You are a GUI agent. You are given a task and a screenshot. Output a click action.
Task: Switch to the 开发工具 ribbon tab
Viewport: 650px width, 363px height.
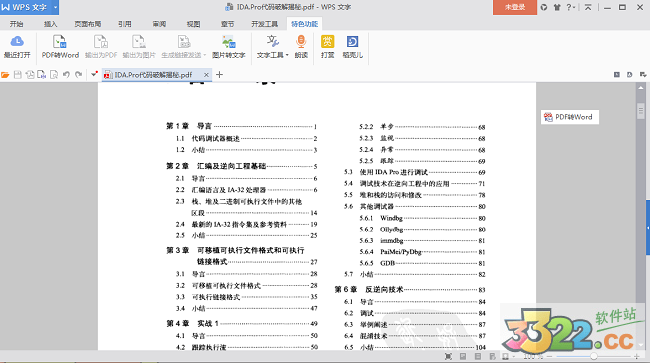coord(264,24)
